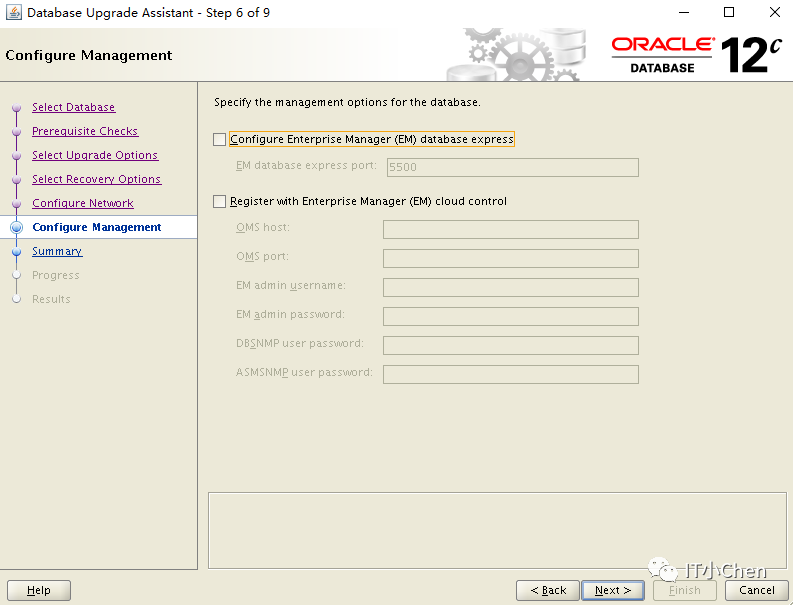Open the Select Recovery Options step
Image resolution: width=793 pixels, height=605 pixels.
[x=97, y=179]
